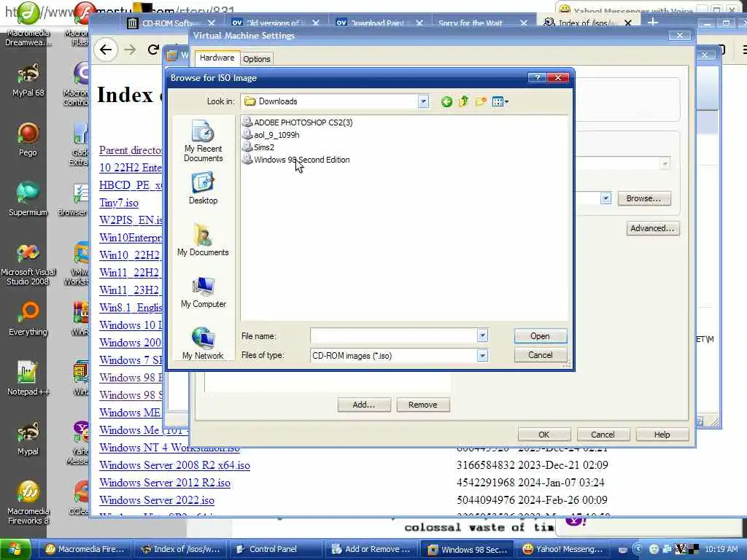Select the ADOBE PHOTOSHOP CS2(3) ISO file
This screenshot has width=747, height=560.
pyautogui.click(x=298, y=122)
